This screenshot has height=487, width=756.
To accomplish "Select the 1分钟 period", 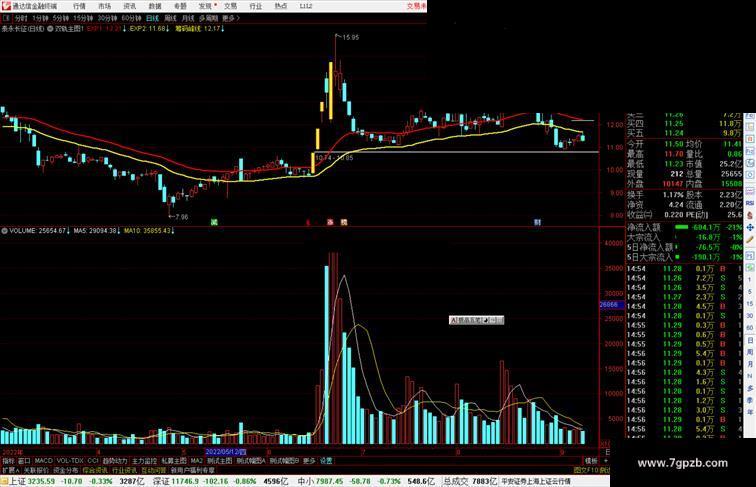I will (x=40, y=18).
